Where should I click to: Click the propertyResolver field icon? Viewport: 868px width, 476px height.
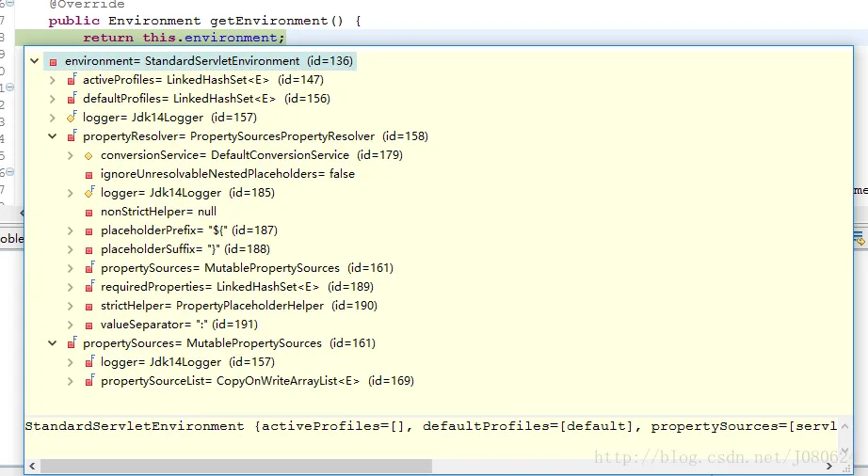pyautogui.click(x=72, y=136)
